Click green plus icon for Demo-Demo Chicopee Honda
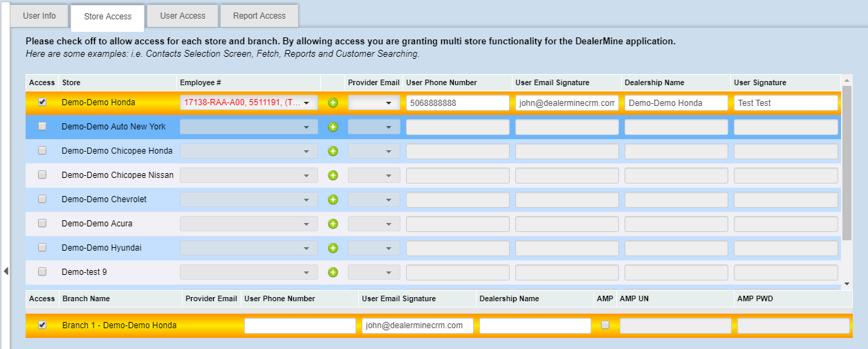 point(333,151)
